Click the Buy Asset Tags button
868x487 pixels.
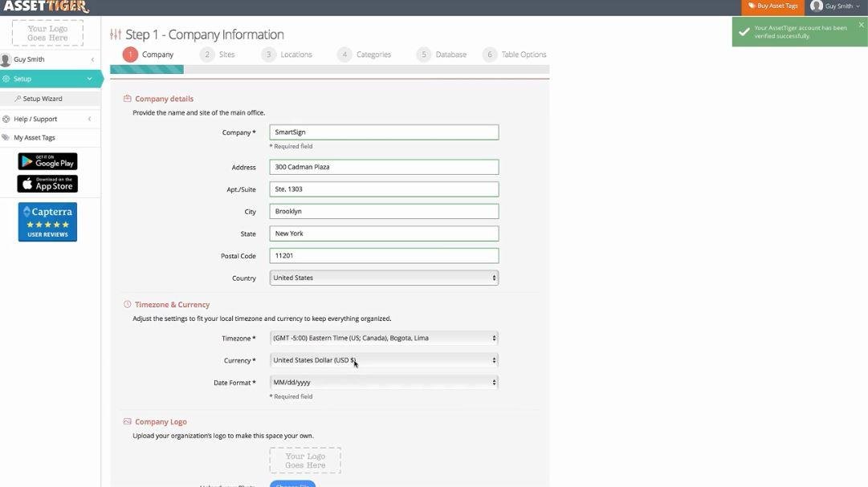[x=772, y=6]
